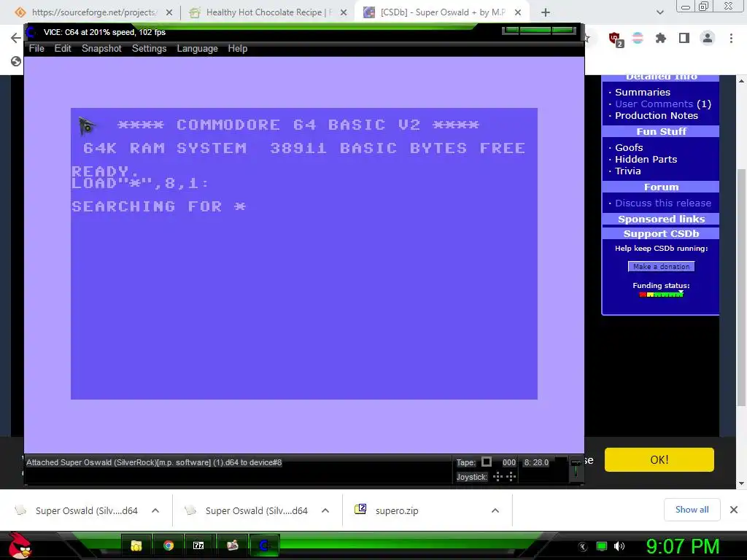747x560 pixels.
Task: Close the downloads bar
Action: [734, 510]
